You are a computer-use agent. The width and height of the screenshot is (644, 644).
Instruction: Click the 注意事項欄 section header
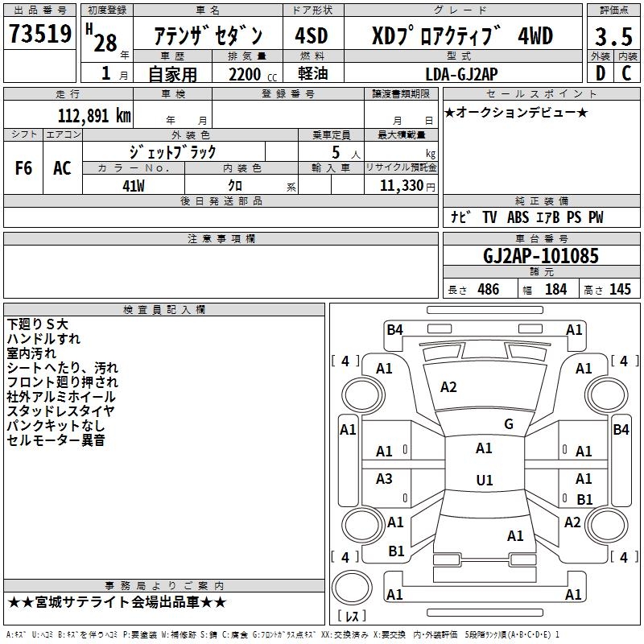pos(221,238)
